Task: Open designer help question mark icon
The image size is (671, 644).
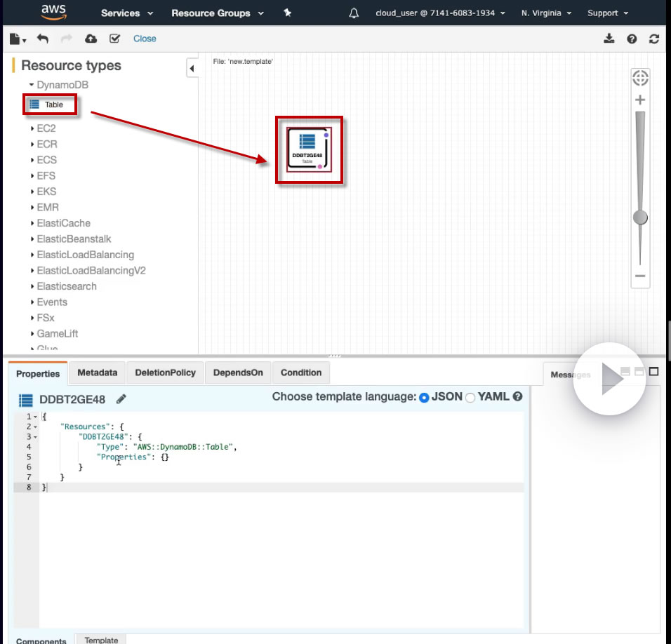Action: pyautogui.click(x=632, y=39)
